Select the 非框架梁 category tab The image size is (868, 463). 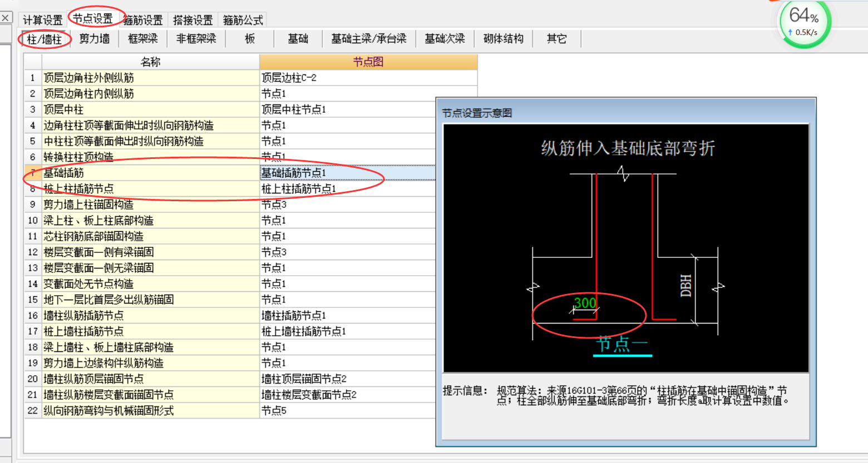[196, 39]
